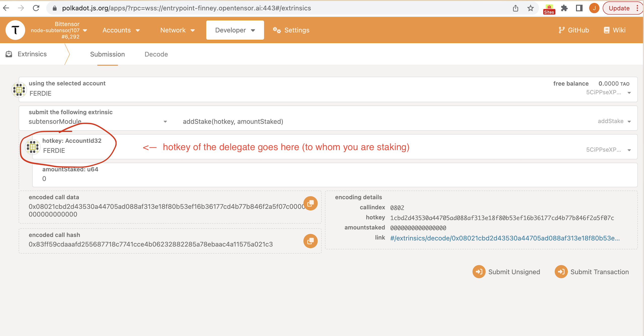
Task: Open the node-subtensor endpoint chevron
Action: 85,30
